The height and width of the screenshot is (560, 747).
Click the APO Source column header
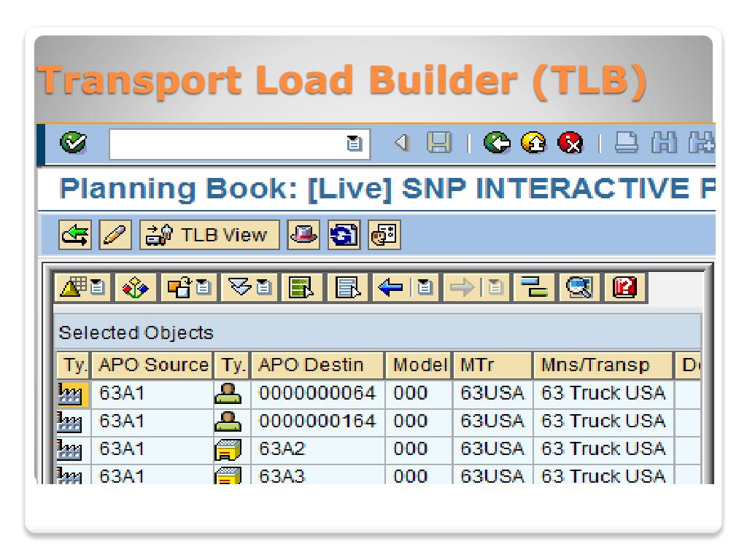pyautogui.click(x=152, y=365)
